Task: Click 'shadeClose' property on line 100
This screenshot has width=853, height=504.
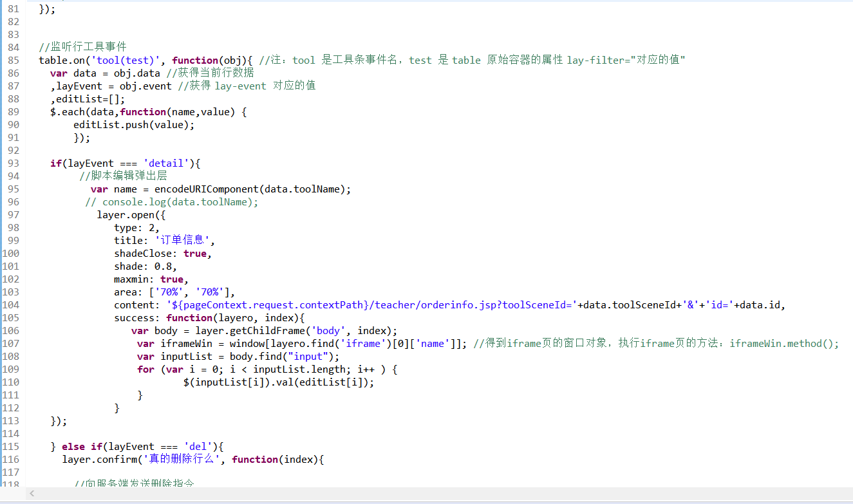Action: (143, 253)
